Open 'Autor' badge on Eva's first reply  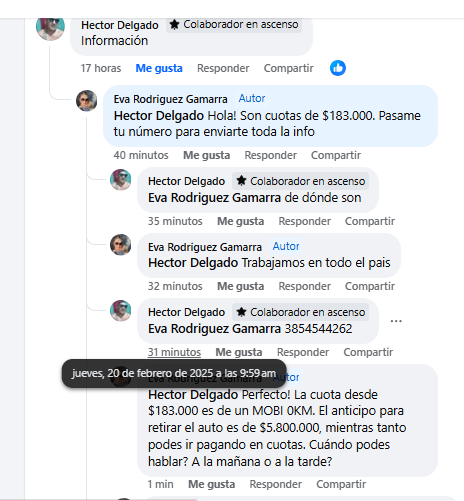(x=252, y=98)
